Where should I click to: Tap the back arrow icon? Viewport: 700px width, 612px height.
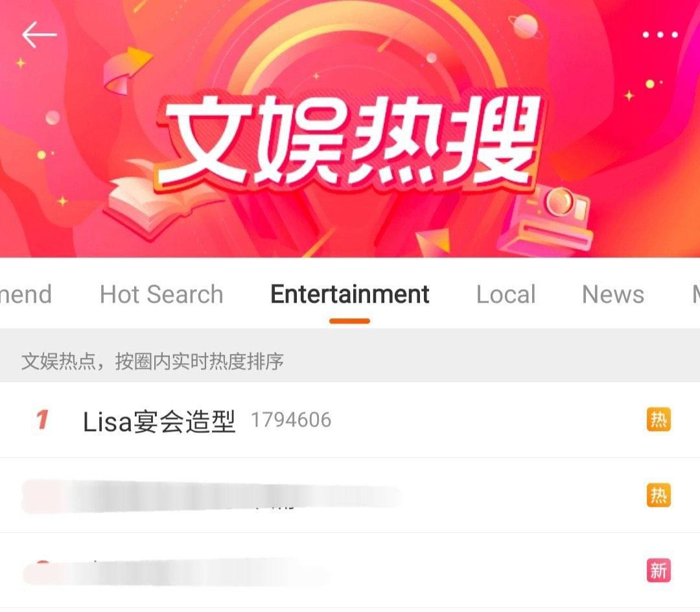tap(40, 35)
